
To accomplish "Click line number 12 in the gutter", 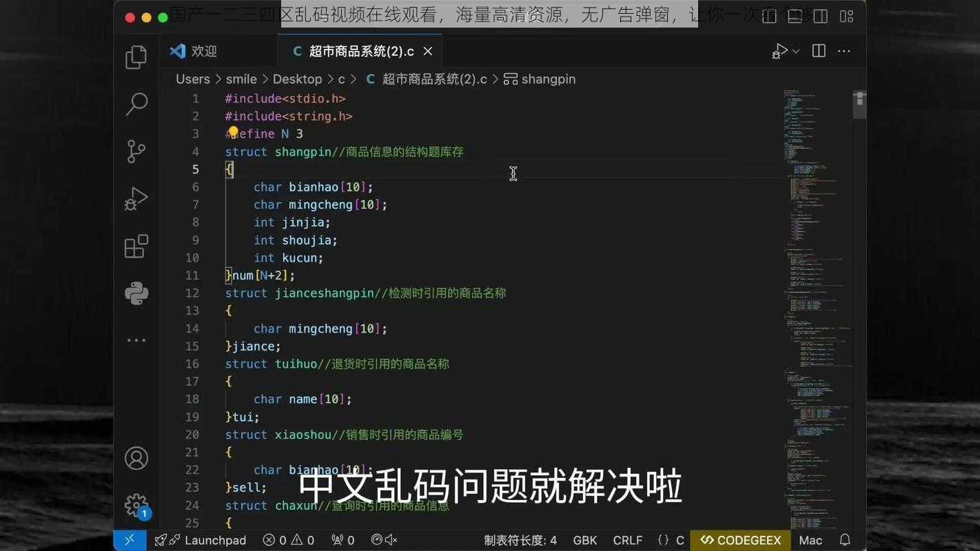I will coord(192,293).
